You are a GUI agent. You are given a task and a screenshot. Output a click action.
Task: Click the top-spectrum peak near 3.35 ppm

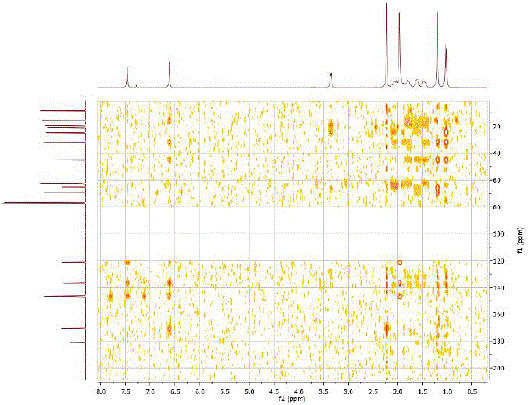[331, 80]
